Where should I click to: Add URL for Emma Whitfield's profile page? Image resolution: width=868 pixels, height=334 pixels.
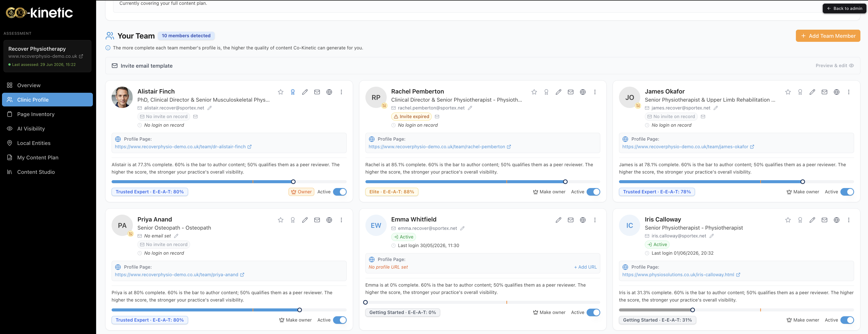point(585,267)
